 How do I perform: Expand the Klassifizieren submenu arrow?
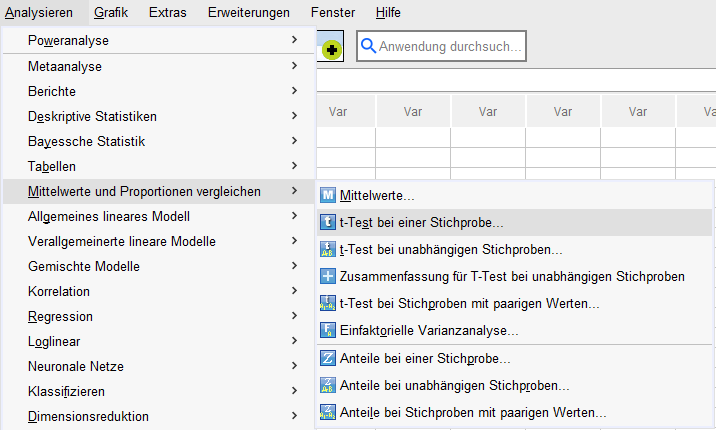[x=295, y=391]
